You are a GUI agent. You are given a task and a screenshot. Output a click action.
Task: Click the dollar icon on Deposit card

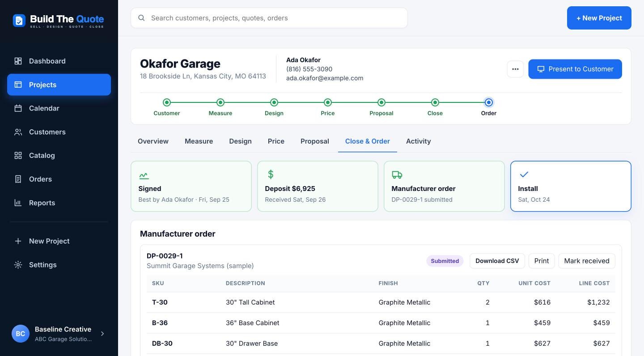click(270, 174)
